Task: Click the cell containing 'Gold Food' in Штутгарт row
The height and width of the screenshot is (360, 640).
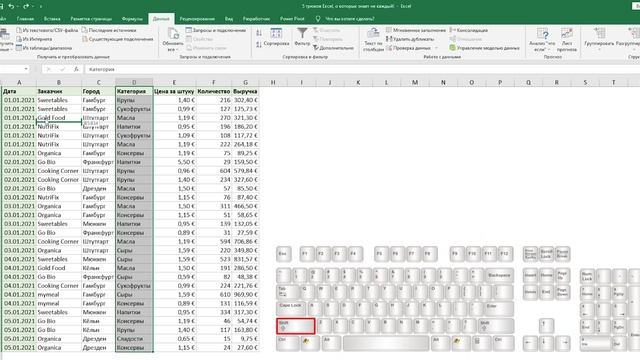Action: point(59,118)
